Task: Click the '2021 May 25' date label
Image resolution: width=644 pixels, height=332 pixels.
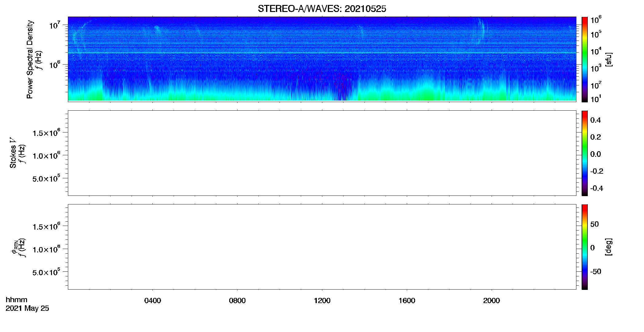Action: [27, 308]
